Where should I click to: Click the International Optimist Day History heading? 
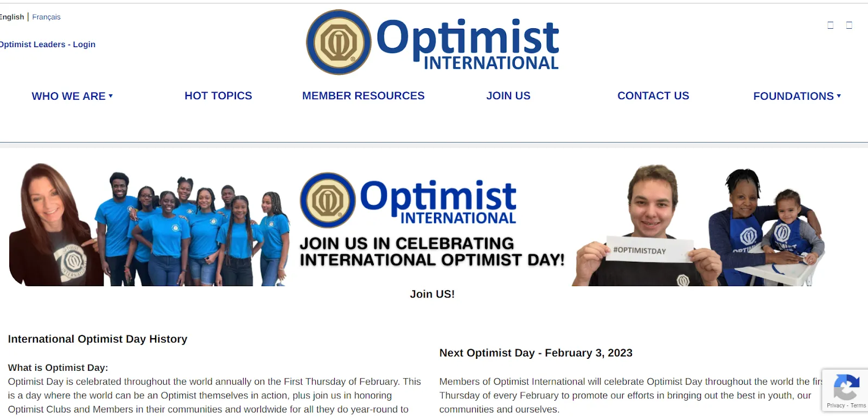98,339
